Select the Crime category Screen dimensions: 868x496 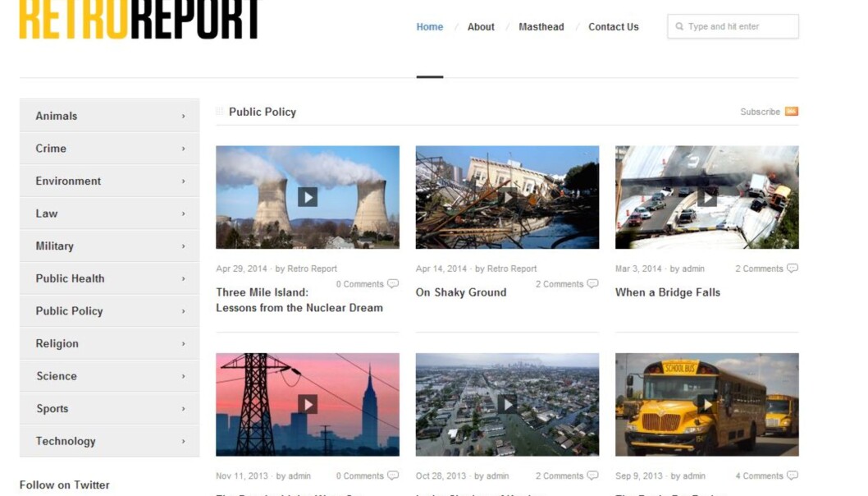(110, 149)
